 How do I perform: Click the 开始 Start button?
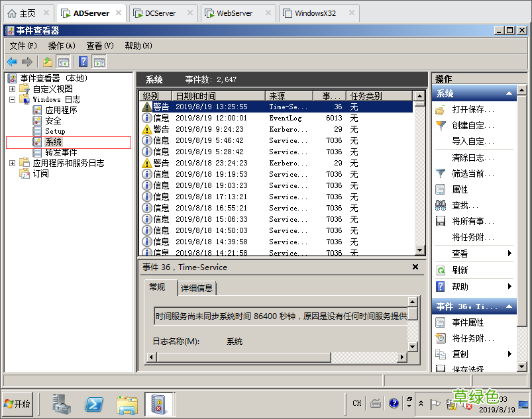(17, 403)
